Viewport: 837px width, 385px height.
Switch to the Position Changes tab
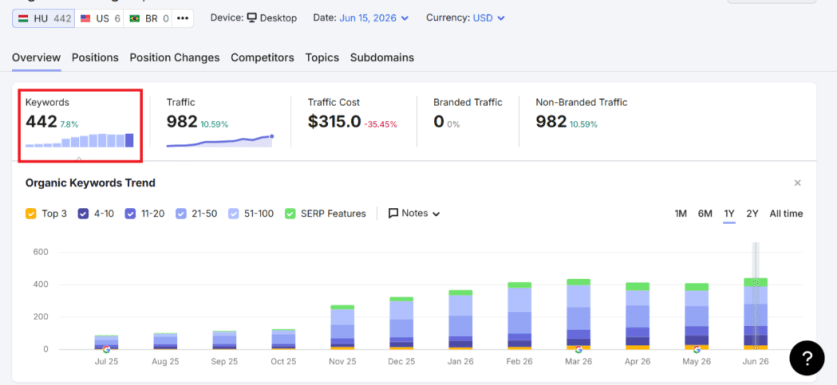(175, 58)
